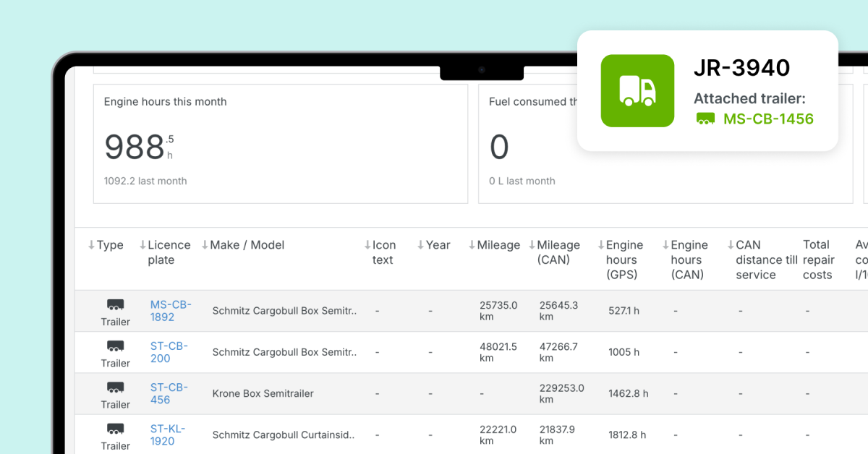Screen dimensions: 868x454
Task: Select the trailer icon in ST-CB-200 row
Action: (116, 347)
